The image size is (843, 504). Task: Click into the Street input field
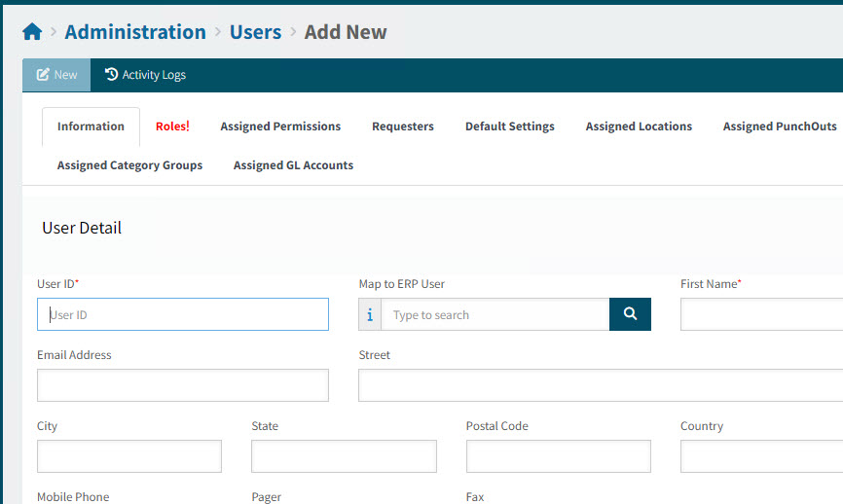point(600,385)
